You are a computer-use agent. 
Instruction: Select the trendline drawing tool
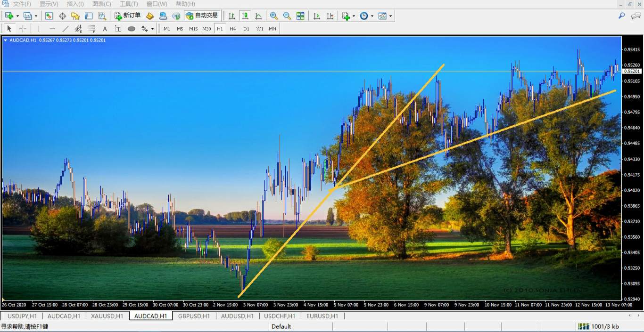66,29
